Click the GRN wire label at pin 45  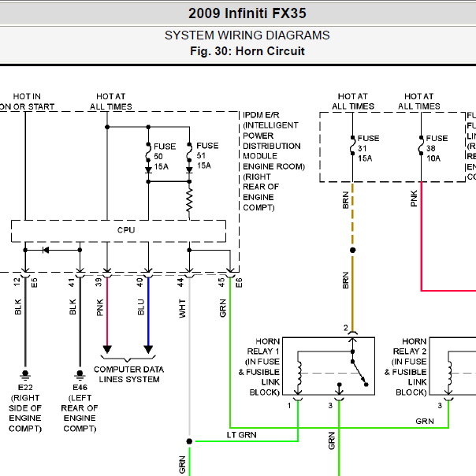point(222,308)
